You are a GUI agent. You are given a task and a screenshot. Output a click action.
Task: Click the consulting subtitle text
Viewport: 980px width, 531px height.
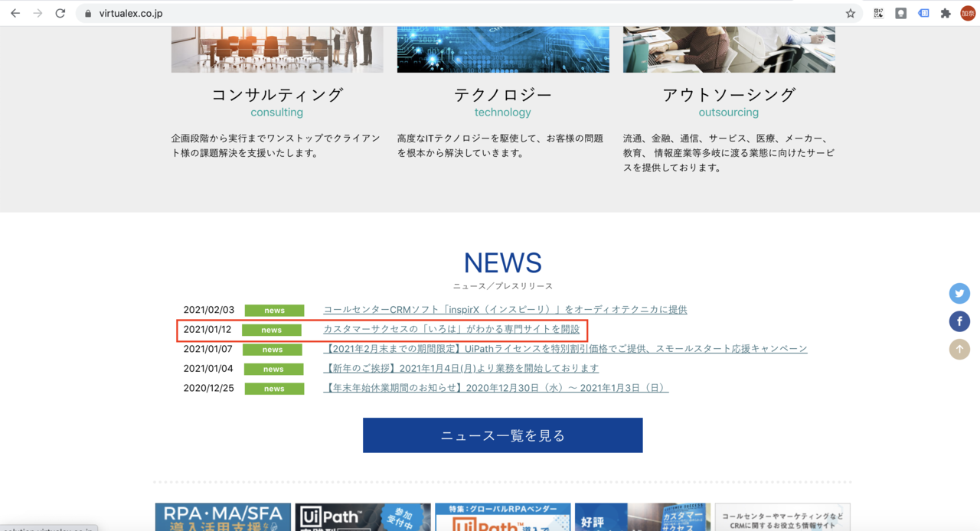tap(277, 112)
